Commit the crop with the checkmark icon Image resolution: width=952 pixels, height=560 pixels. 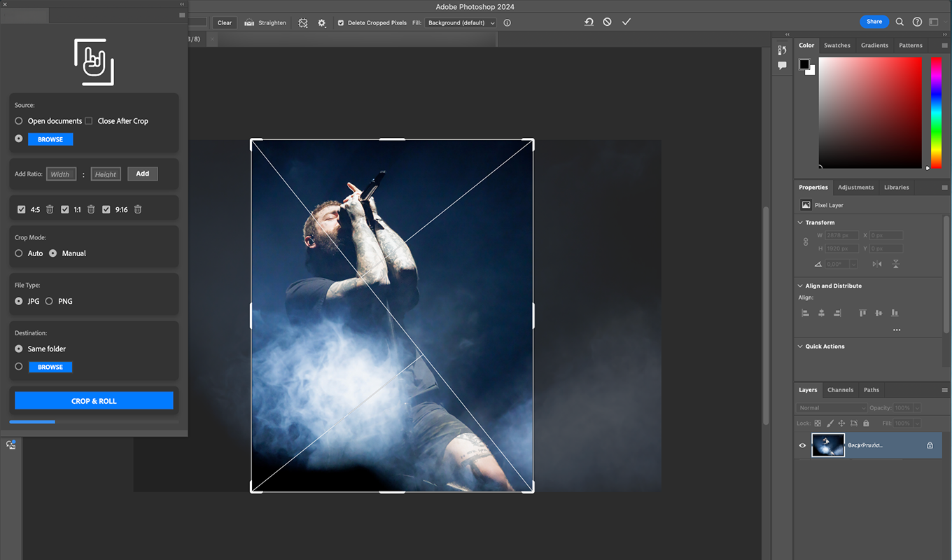click(626, 22)
